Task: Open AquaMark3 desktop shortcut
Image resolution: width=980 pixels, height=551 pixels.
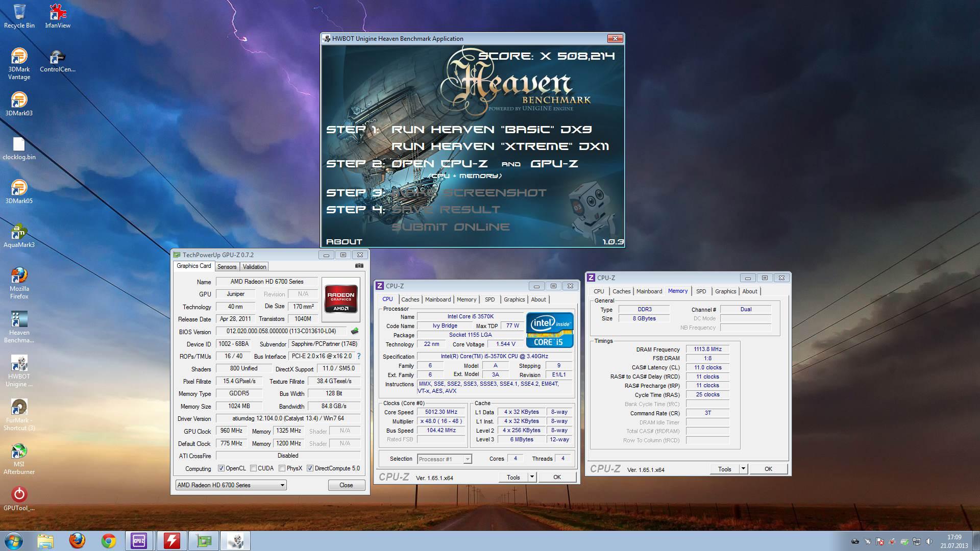Action: coord(19,236)
